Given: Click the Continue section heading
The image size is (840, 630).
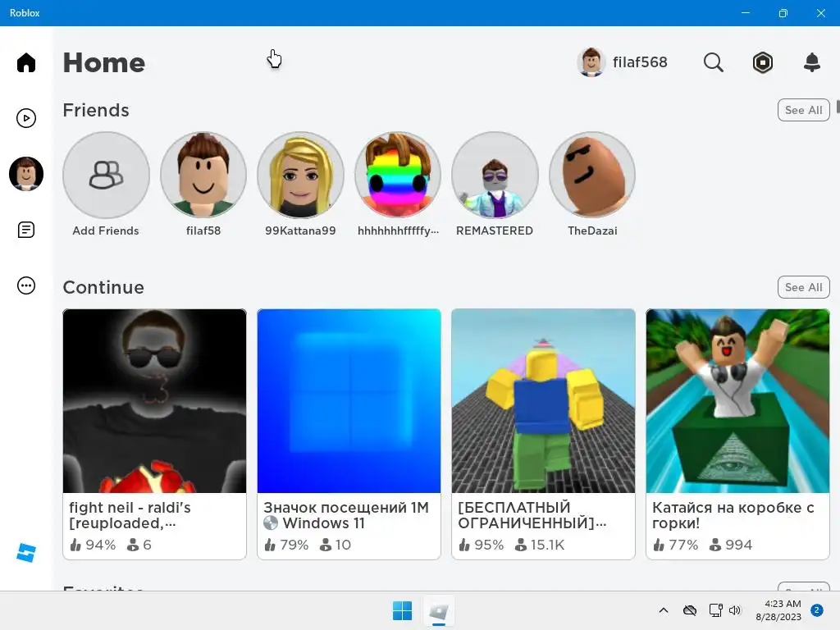Looking at the screenshot, I should click(103, 287).
